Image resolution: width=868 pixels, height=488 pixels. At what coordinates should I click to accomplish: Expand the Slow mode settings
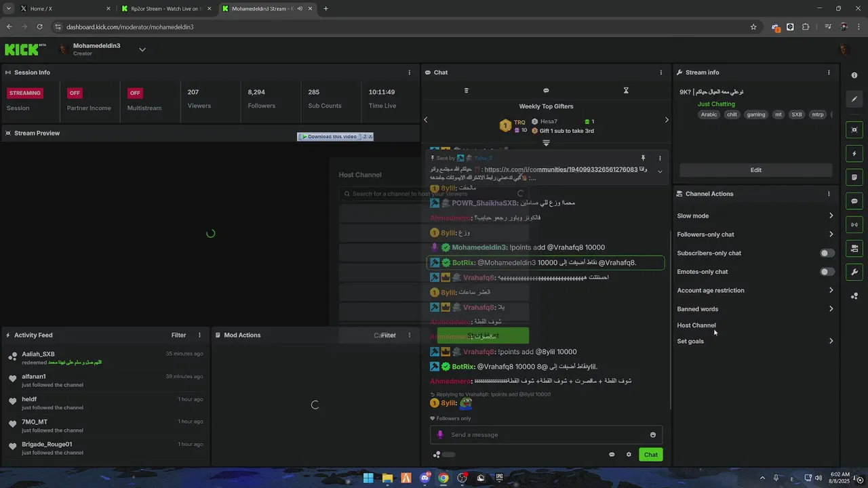755,216
